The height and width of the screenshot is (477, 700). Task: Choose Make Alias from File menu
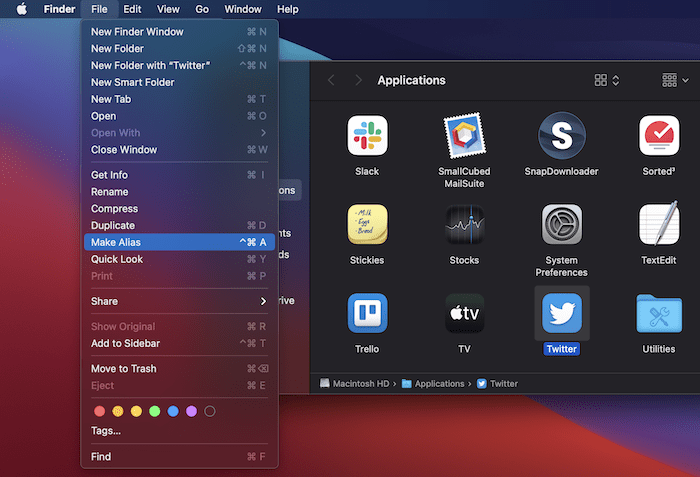(179, 242)
